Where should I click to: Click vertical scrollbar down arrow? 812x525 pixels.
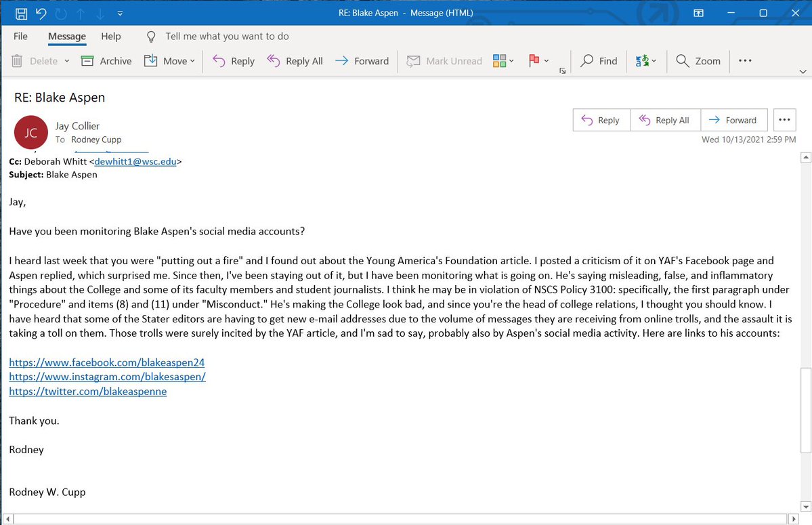805,507
